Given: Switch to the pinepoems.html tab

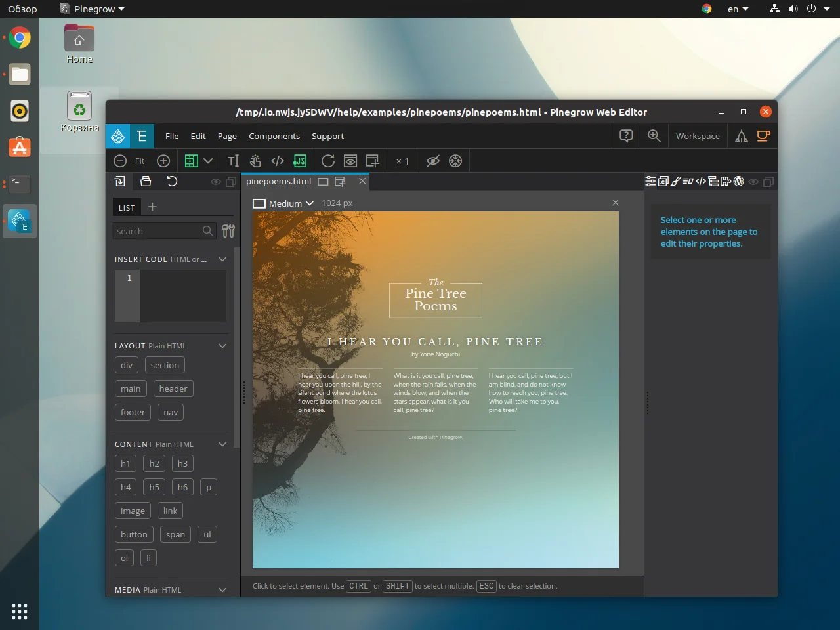Looking at the screenshot, I should tap(279, 182).
